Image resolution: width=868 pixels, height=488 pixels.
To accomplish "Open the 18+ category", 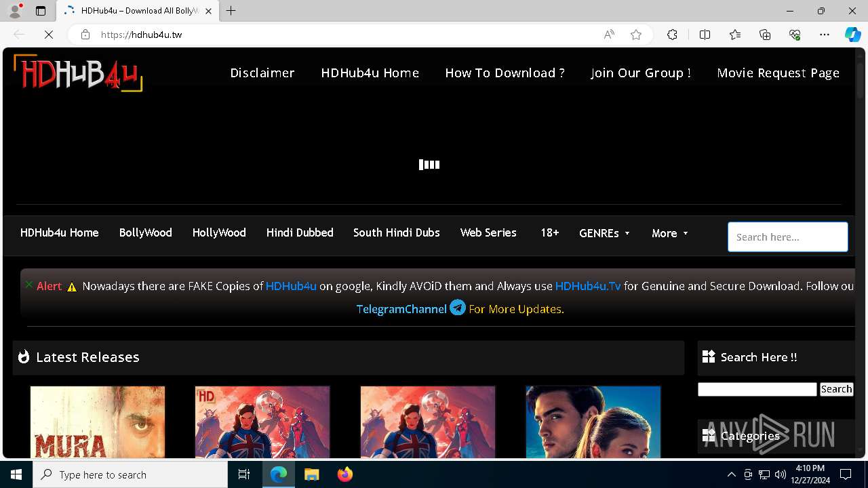I will [x=549, y=232].
